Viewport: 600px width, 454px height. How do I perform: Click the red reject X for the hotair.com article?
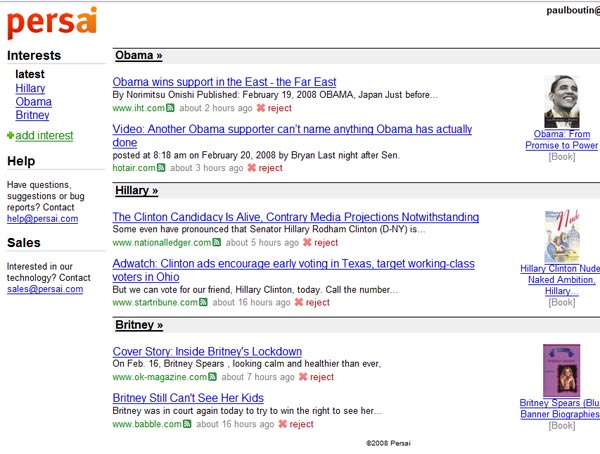pyautogui.click(x=252, y=168)
